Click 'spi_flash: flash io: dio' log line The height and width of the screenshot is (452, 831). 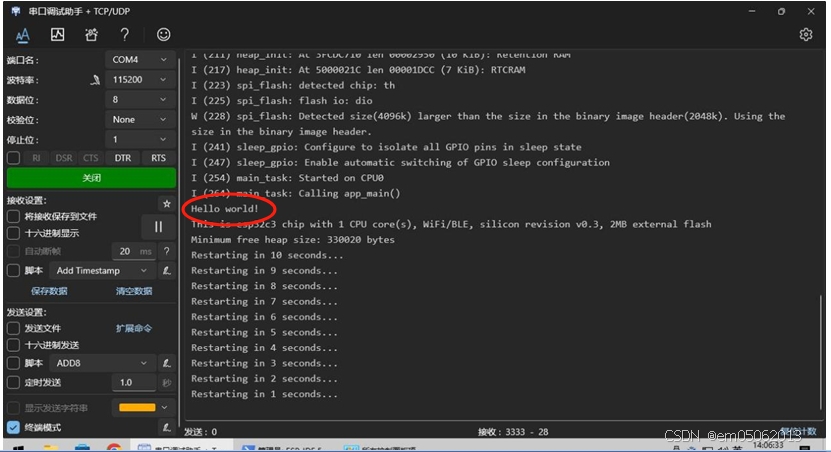tap(281, 101)
